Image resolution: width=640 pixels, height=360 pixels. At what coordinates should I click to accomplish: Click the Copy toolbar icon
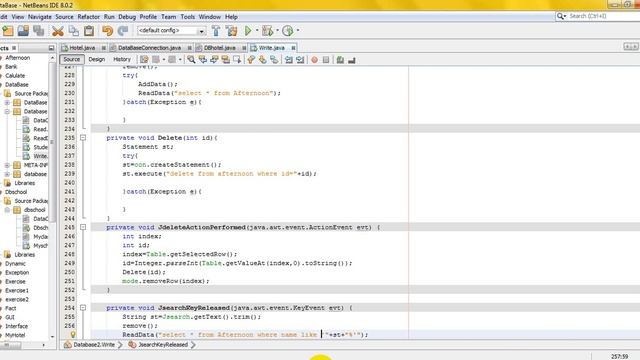click(x=73, y=31)
